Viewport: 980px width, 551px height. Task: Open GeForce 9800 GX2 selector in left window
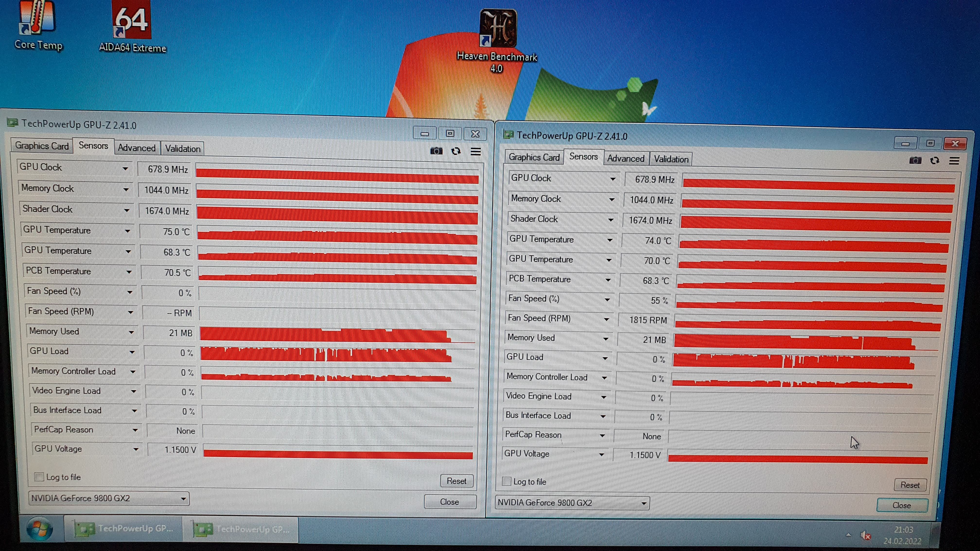109,498
